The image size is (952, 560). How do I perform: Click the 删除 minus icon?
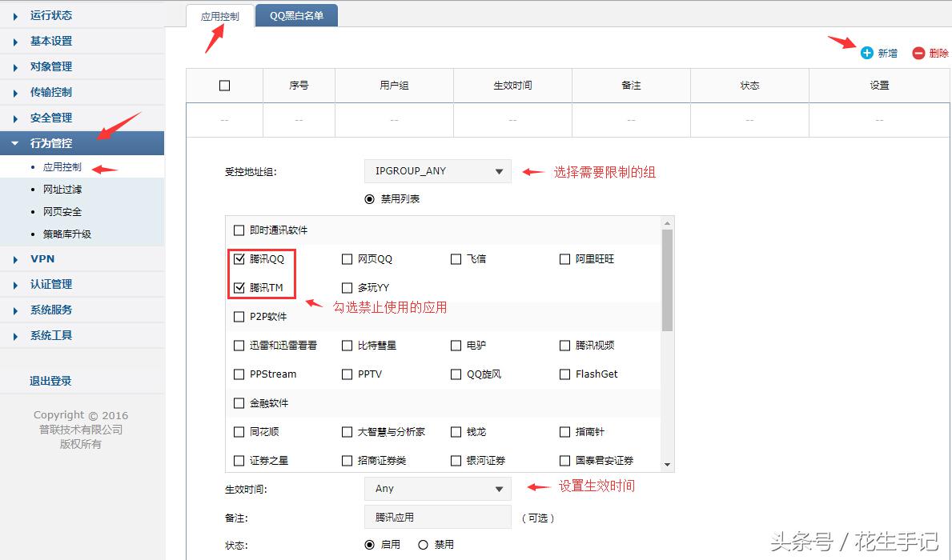click(x=918, y=53)
